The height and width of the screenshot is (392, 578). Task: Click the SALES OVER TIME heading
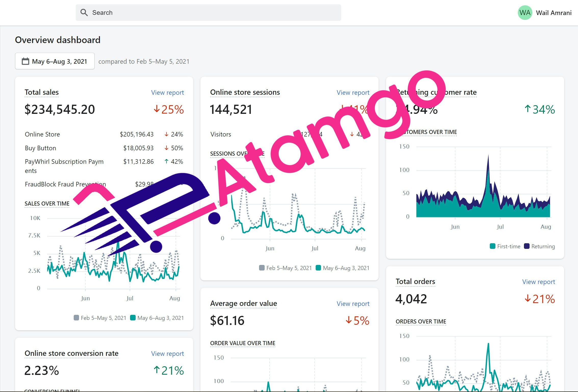click(x=47, y=204)
